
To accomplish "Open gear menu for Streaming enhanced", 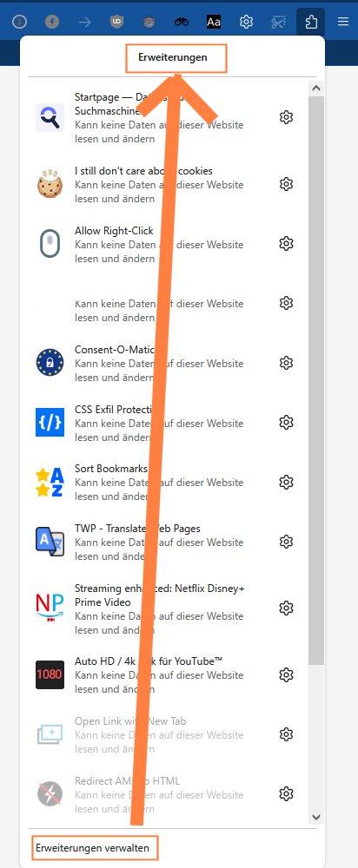I will coord(286,608).
